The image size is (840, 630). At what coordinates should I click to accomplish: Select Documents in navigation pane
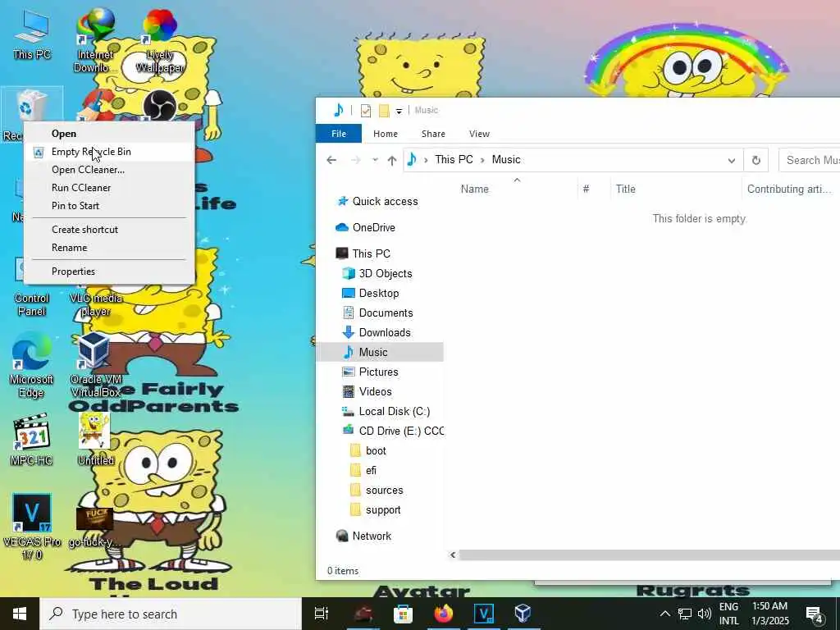coord(386,313)
